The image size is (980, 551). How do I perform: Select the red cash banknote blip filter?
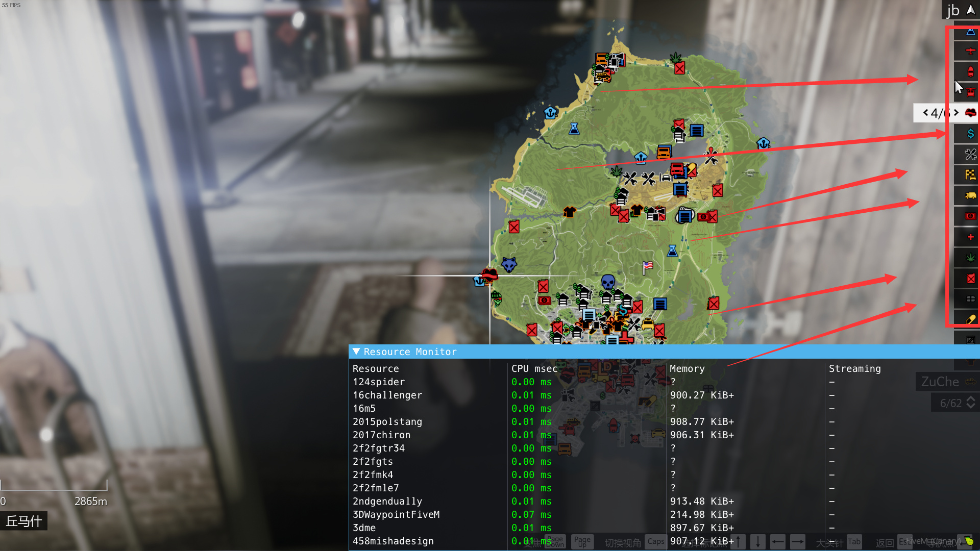[970, 216]
